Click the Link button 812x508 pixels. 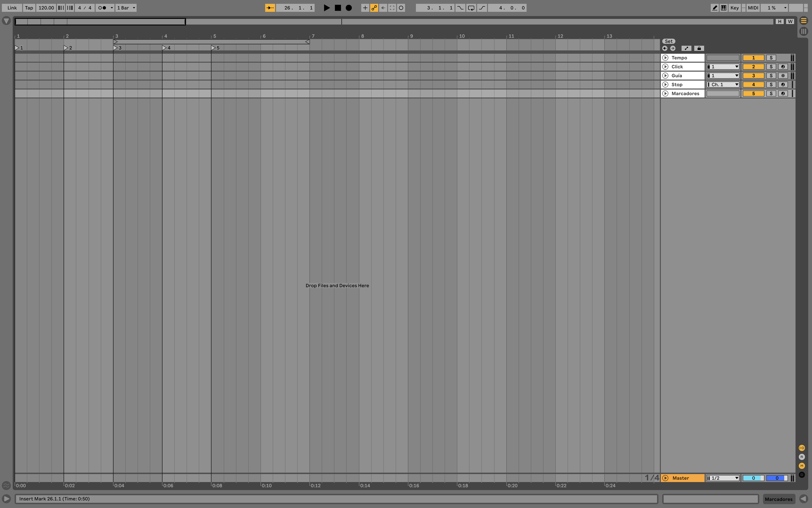12,8
